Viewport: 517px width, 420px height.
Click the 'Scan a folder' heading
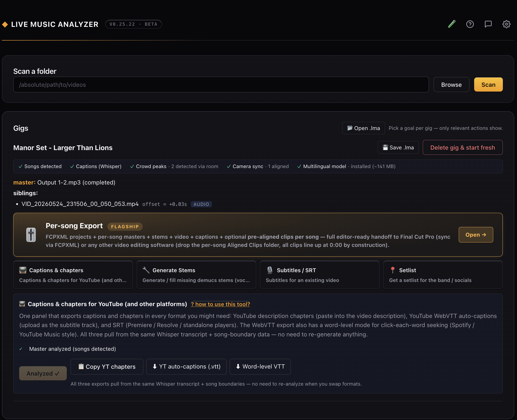(x=35, y=71)
